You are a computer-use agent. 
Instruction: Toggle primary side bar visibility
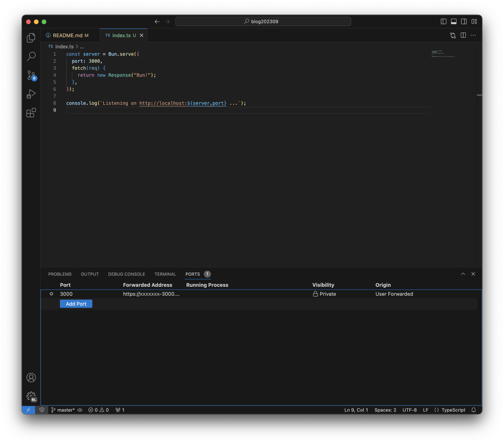point(443,21)
